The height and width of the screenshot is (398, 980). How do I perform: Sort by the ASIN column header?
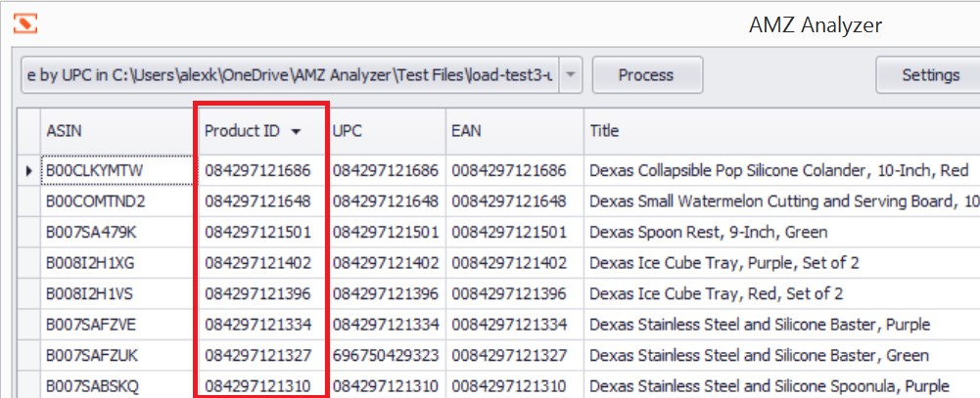tap(118, 131)
